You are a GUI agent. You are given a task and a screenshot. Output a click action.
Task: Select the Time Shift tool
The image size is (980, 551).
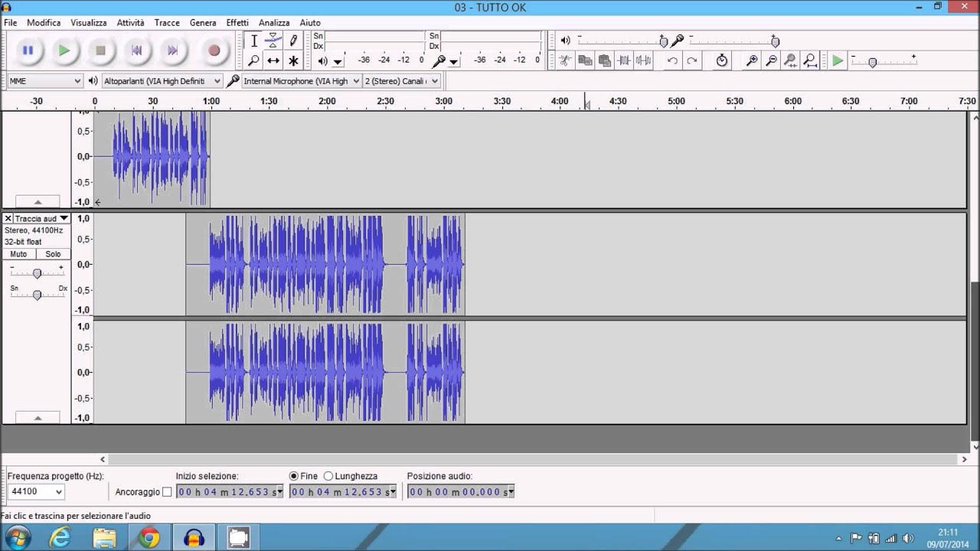click(x=273, y=60)
